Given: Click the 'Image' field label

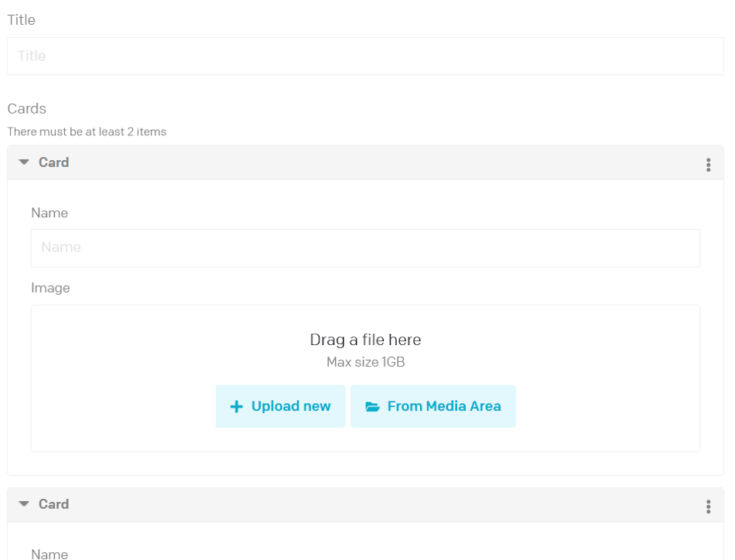Looking at the screenshot, I should pos(50,288).
